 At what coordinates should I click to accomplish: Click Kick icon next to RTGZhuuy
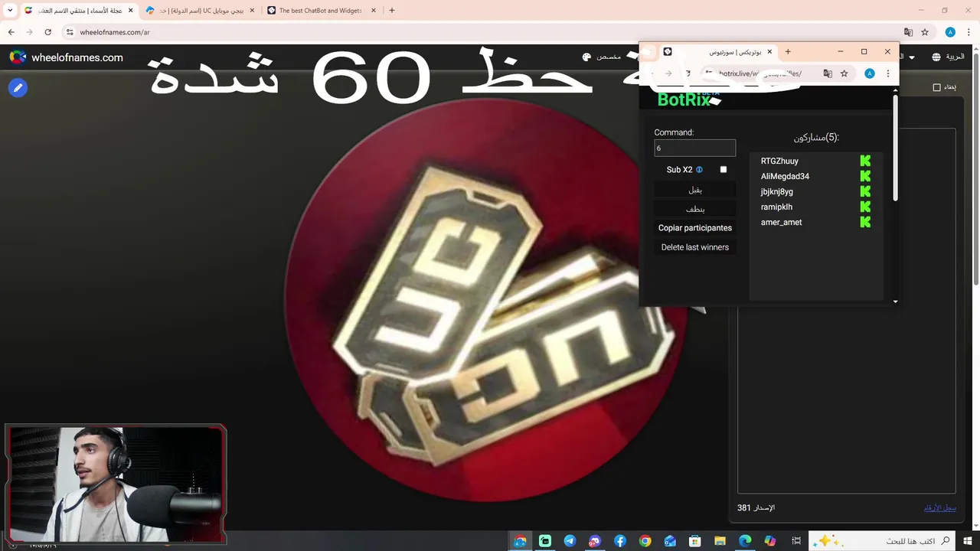[x=865, y=161]
